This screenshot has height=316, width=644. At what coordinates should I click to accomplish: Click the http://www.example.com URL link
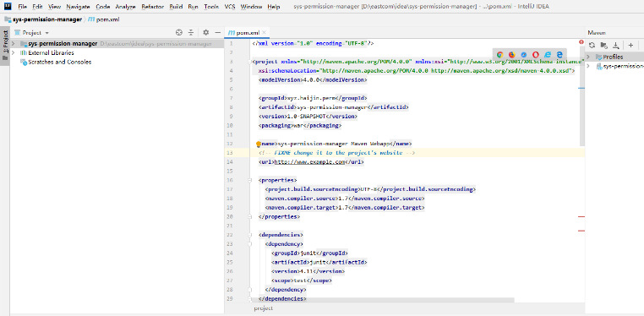309,162
